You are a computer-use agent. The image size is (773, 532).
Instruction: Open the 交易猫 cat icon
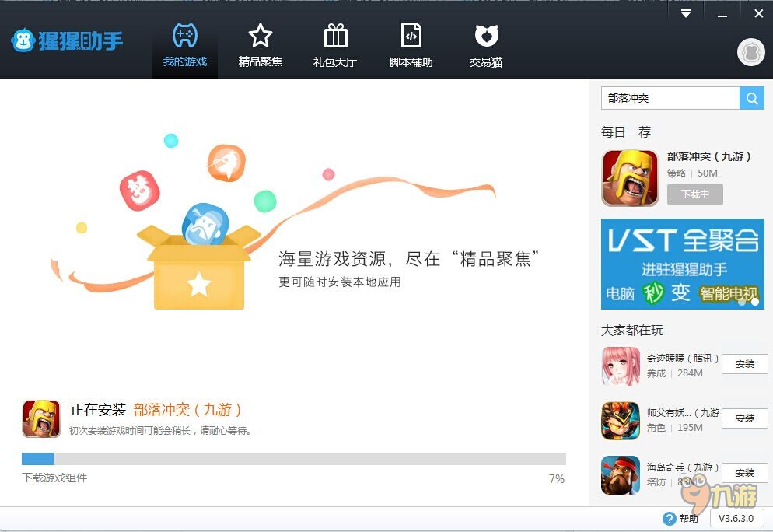click(486, 45)
